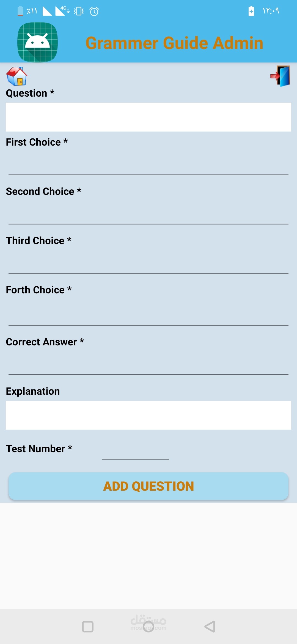
Task: Focus the Correct Answer field
Action: [148, 365]
